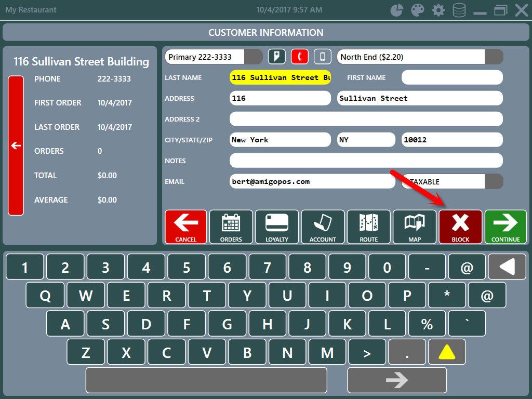Open the Taxable status dropdown
Image resolution: width=532 pixels, height=399 pixels.
click(494, 181)
